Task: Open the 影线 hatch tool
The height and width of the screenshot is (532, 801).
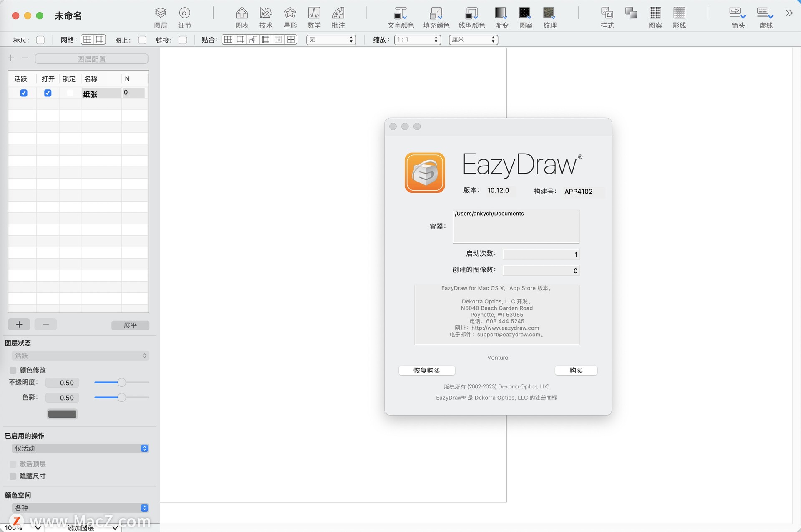Action: coord(680,18)
